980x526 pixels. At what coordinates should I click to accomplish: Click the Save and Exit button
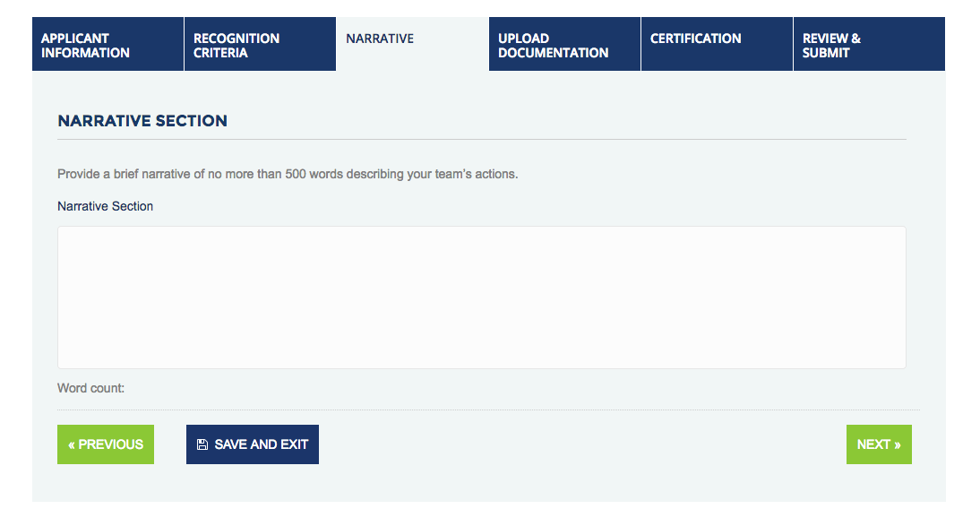tap(253, 444)
